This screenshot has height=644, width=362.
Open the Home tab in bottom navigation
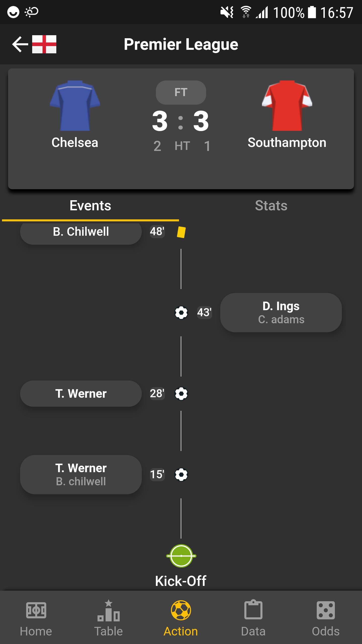pyautogui.click(x=36, y=618)
